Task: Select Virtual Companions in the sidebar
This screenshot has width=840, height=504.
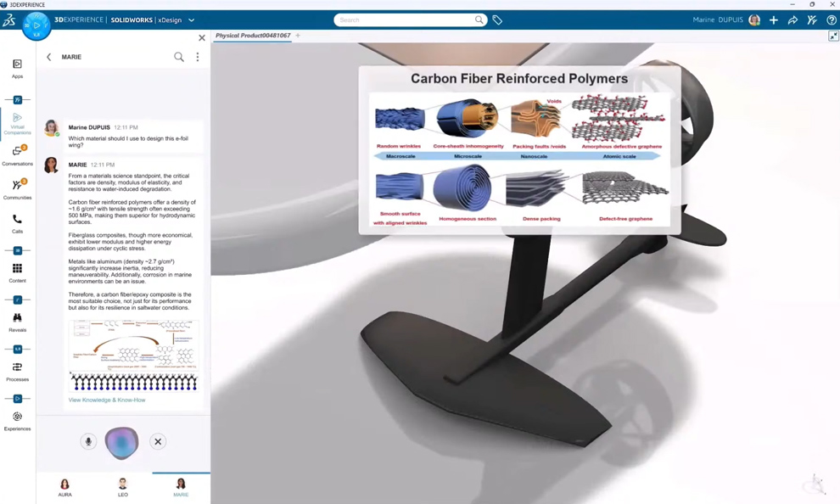Action: 17,119
